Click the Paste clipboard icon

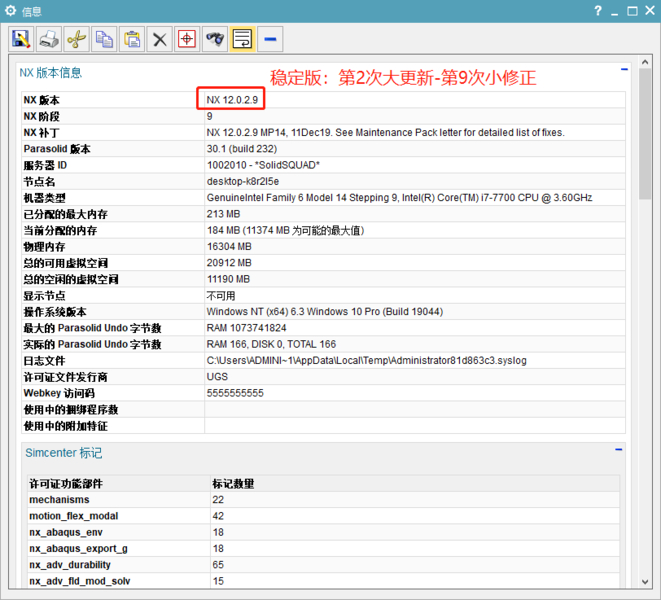(x=132, y=39)
